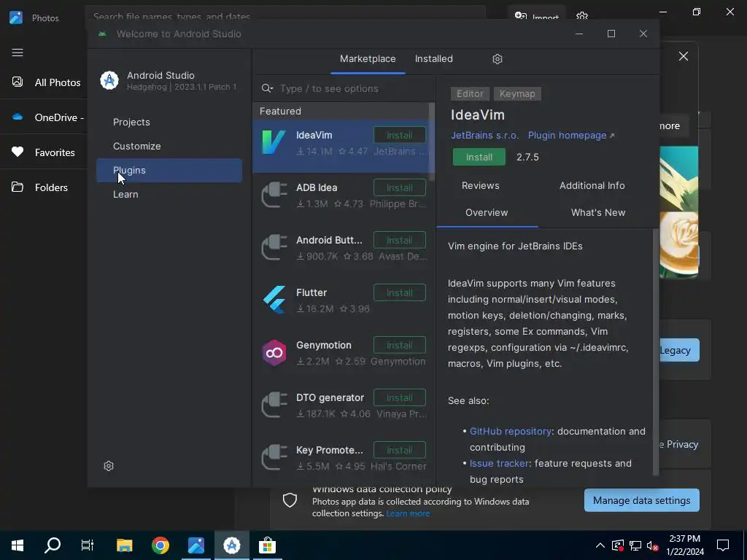Open the Windows Start menu
Viewport: 747px width, 560px height.
pos(18,545)
